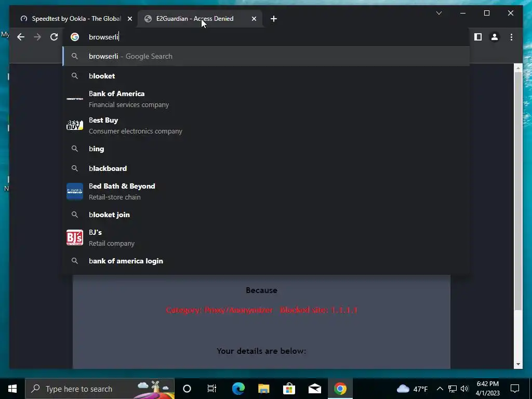Viewport: 532px width, 399px height.
Task: Click the Chrome icon on the taskbar
Action: click(x=340, y=389)
